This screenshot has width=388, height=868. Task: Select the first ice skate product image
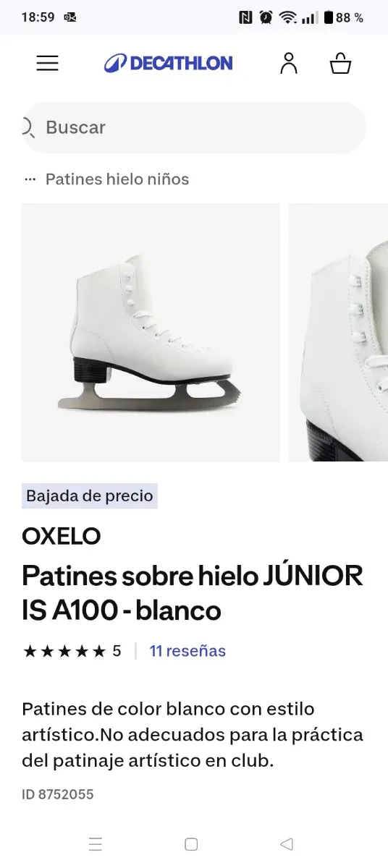(x=151, y=332)
